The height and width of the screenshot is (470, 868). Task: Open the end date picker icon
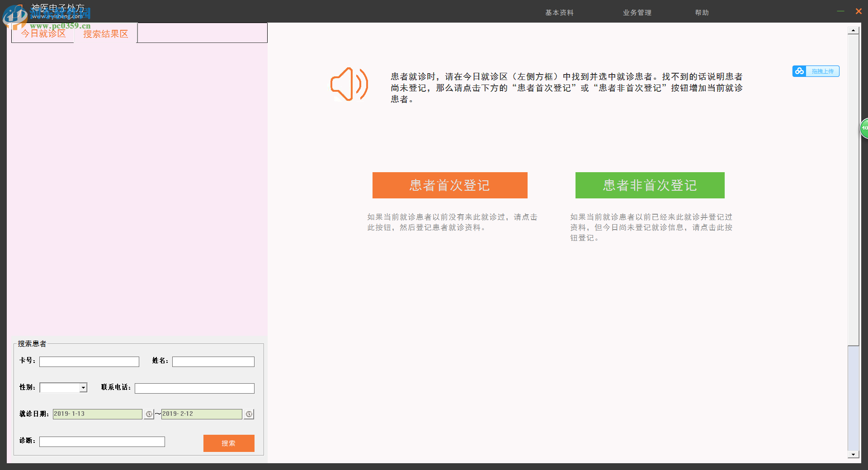click(x=249, y=414)
